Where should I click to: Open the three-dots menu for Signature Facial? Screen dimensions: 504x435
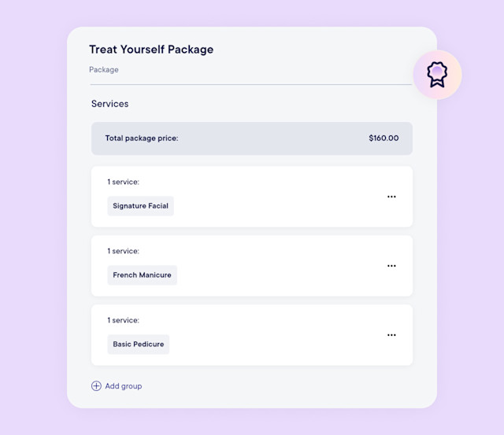[391, 197]
